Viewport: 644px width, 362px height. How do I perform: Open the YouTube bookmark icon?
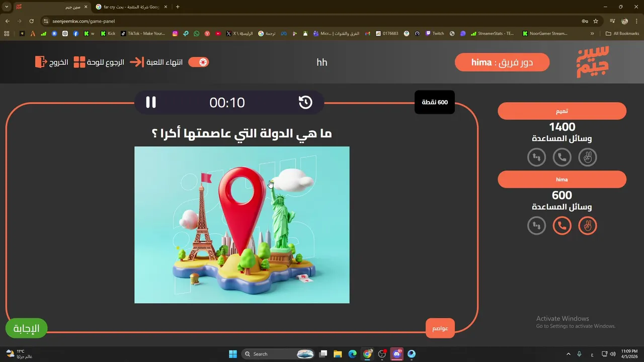218,34
